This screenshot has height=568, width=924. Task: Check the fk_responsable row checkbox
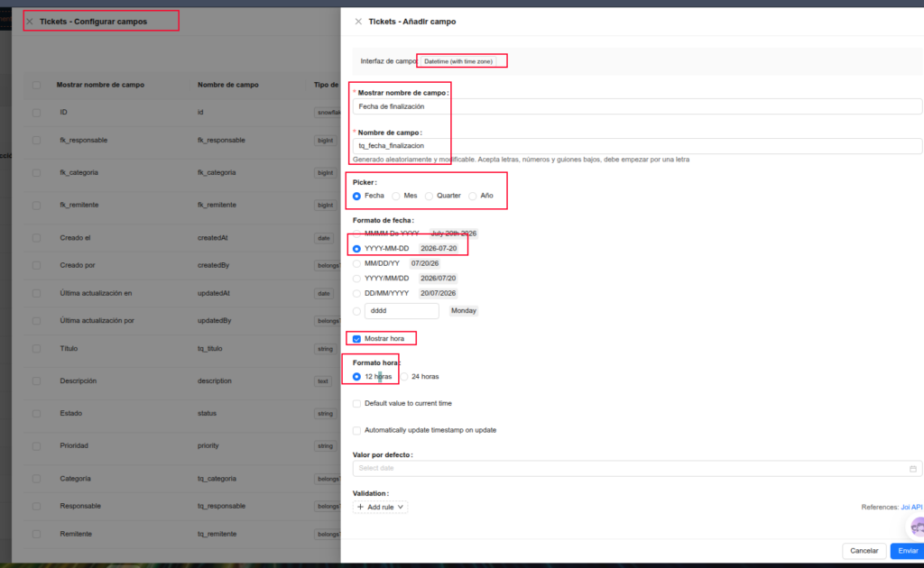point(36,141)
